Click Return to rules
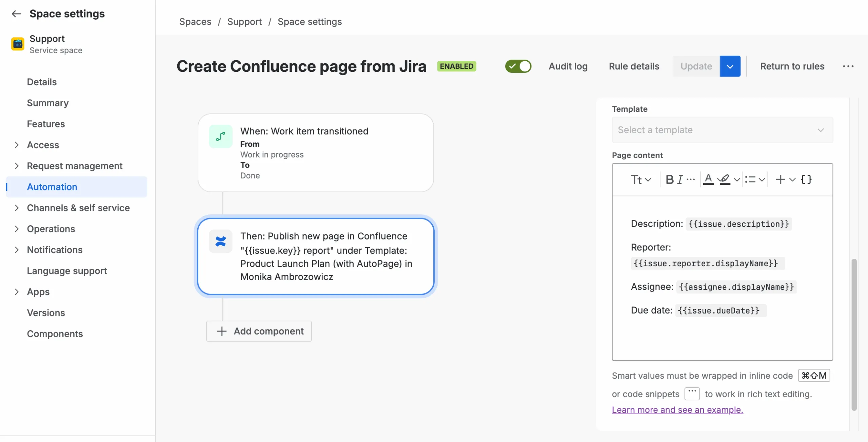 click(x=792, y=66)
